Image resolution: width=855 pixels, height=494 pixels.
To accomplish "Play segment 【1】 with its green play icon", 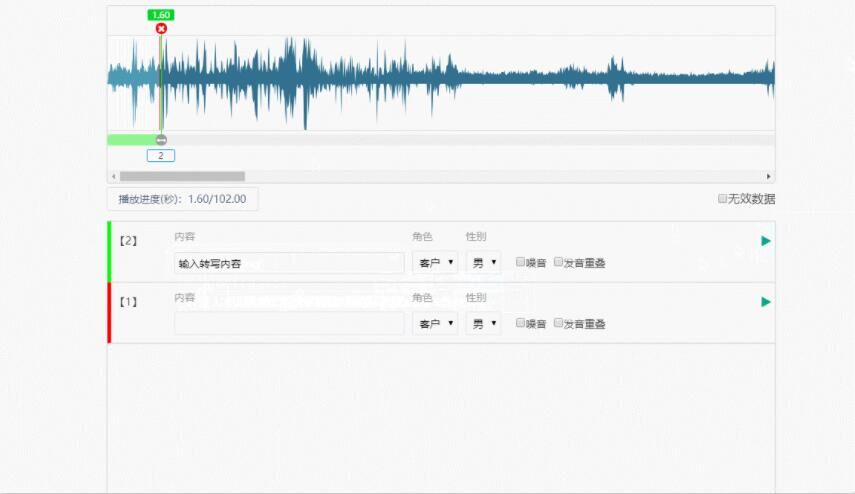I will click(766, 302).
